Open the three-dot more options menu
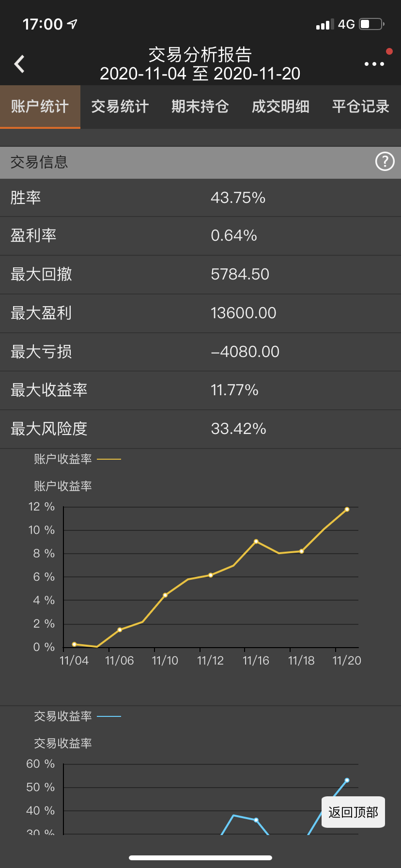The image size is (401, 868). point(374,64)
